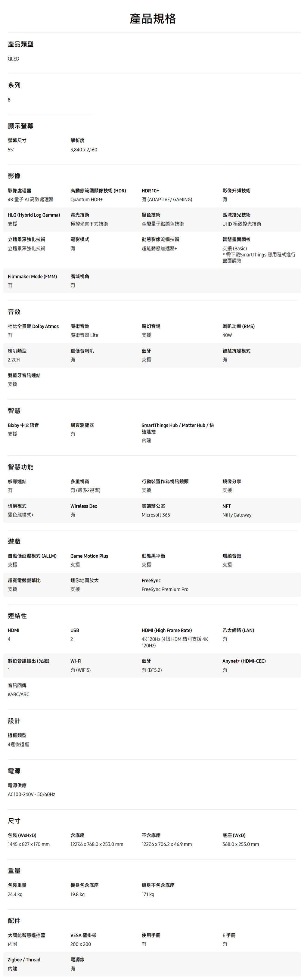Select the Filmmaker Mode (FMM) label
Image resolution: width=301 pixels, height=980 pixels.
click(32, 277)
